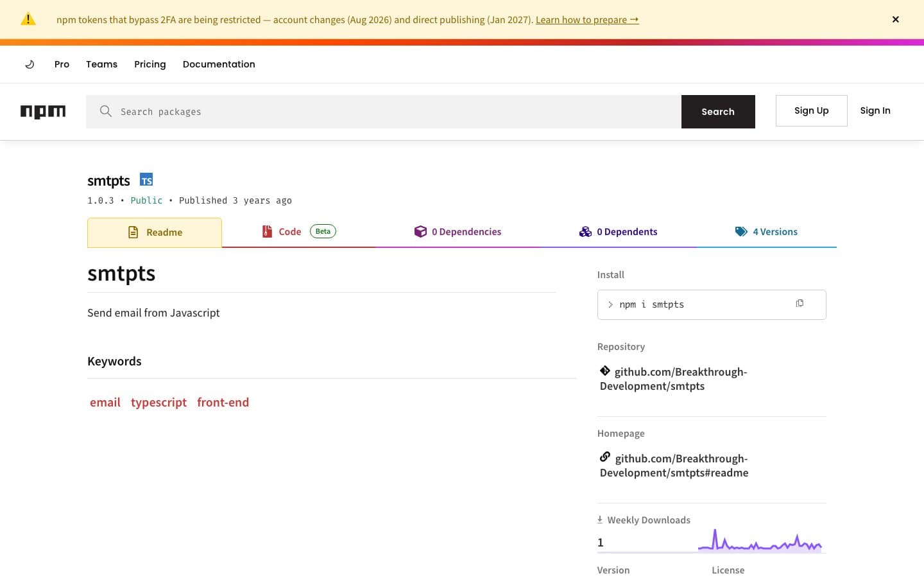Open the Documentation link
924x578 pixels.
coord(219,64)
